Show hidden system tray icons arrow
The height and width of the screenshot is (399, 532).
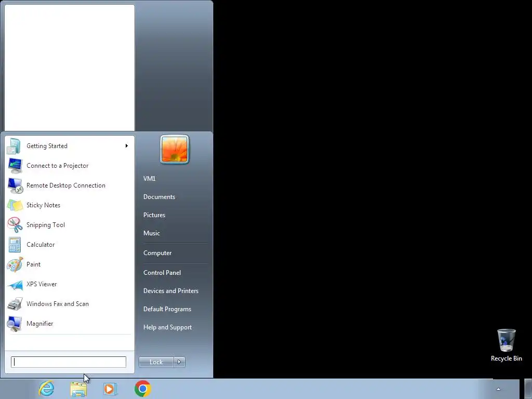(498, 389)
